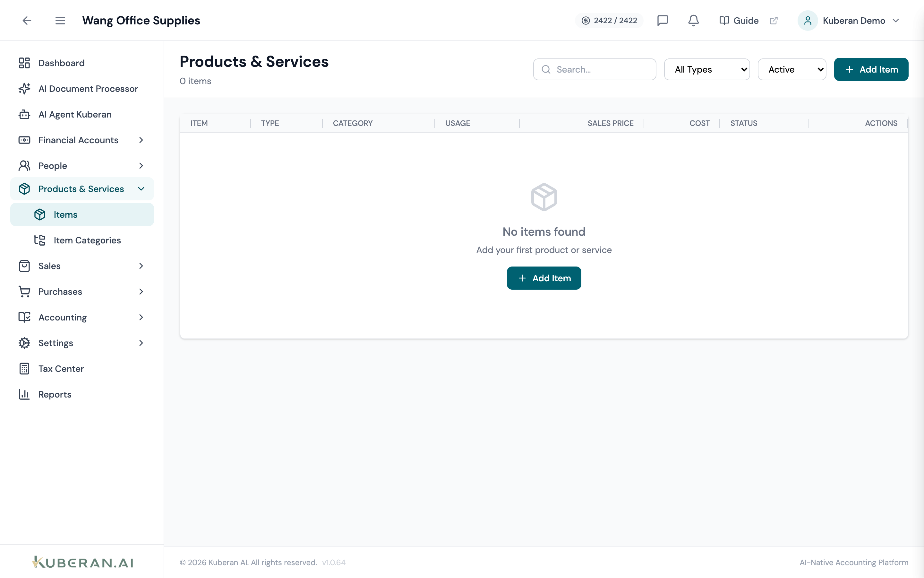Image resolution: width=924 pixels, height=578 pixels.
Task: Click the Kuberan Demo user avatar
Action: click(x=808, y=21)
